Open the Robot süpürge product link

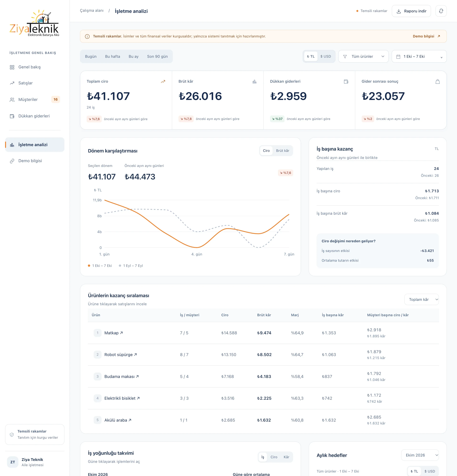point(121,355)
